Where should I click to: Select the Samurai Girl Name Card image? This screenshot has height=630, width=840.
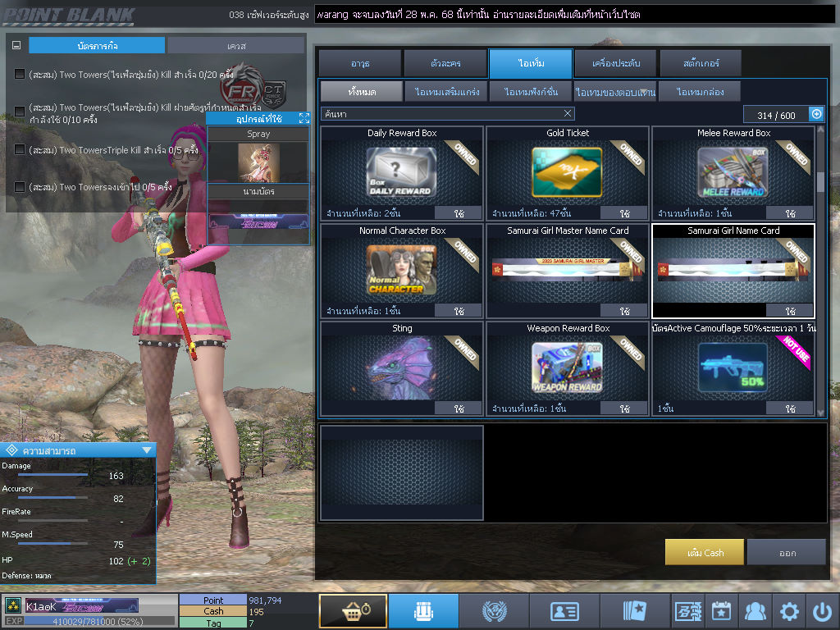point(733,269)
